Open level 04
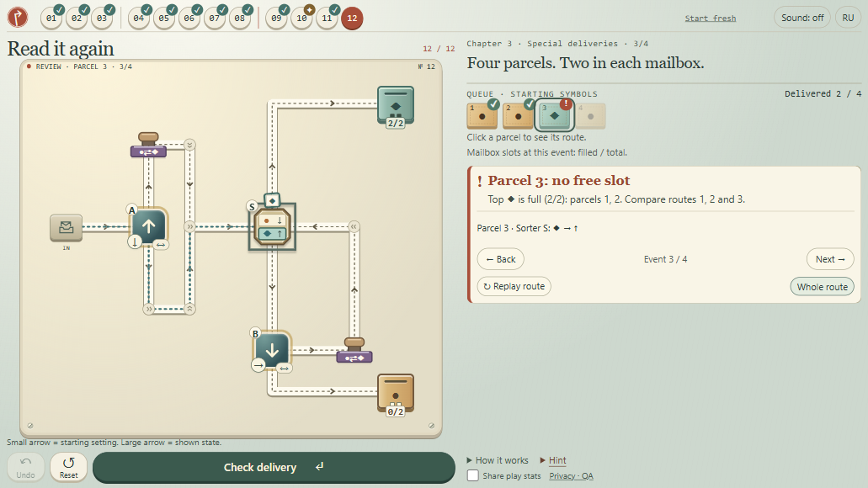The width and height of the screenshot is (868, 488). coord(139,19)
